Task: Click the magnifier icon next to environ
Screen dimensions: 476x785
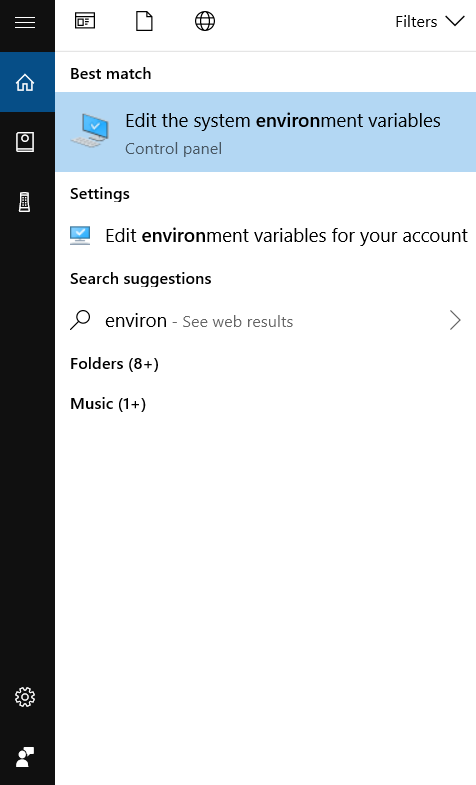Action: (80, 320)
